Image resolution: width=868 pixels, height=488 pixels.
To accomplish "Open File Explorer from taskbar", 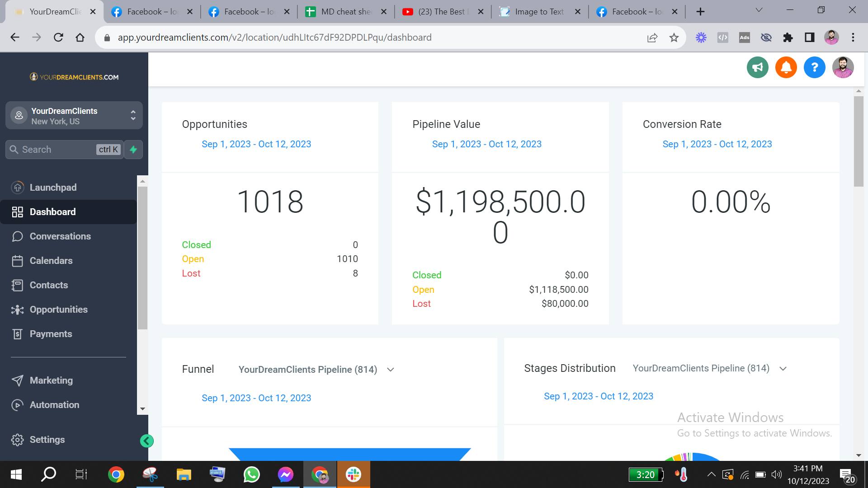I will pos(184,474).
